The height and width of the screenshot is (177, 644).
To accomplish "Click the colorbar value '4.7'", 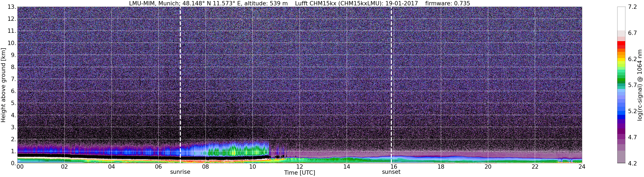I will click(632, 137).
